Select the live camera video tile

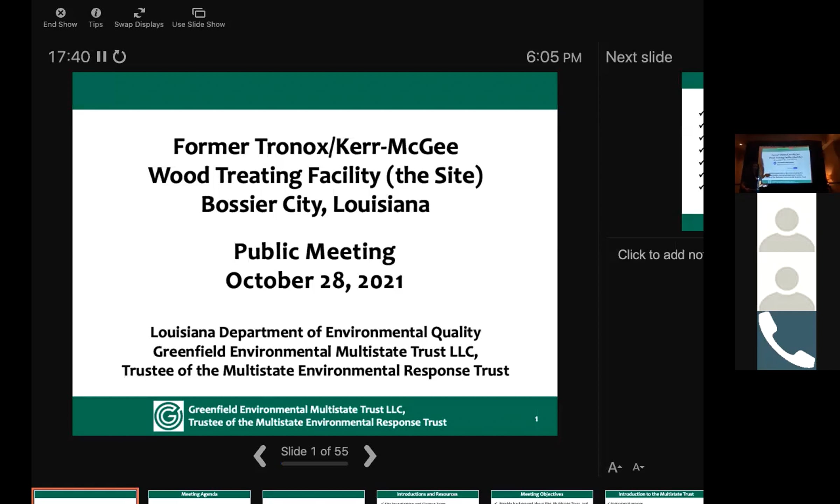[x=787, y=163]
